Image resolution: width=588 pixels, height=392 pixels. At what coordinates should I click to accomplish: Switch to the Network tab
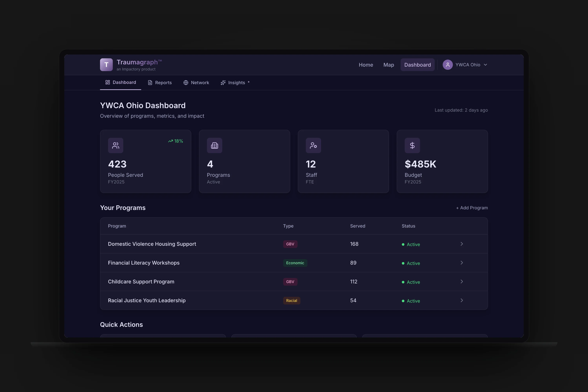(x=196, y=83)
